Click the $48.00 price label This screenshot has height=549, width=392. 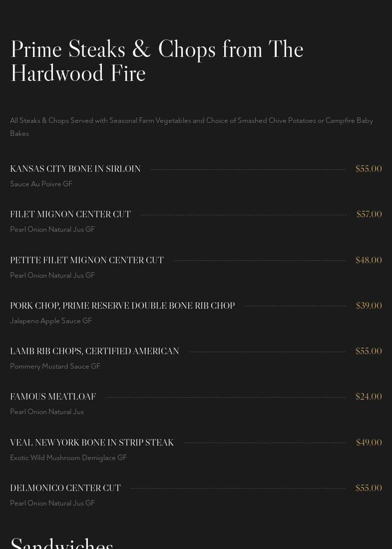(x=369, y=261)
